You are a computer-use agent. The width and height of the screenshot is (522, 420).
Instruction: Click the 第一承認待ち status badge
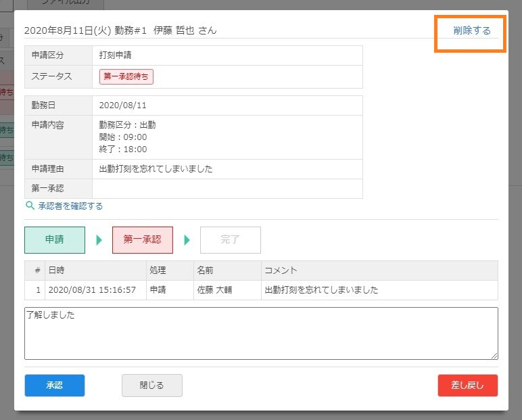[126, 76]
